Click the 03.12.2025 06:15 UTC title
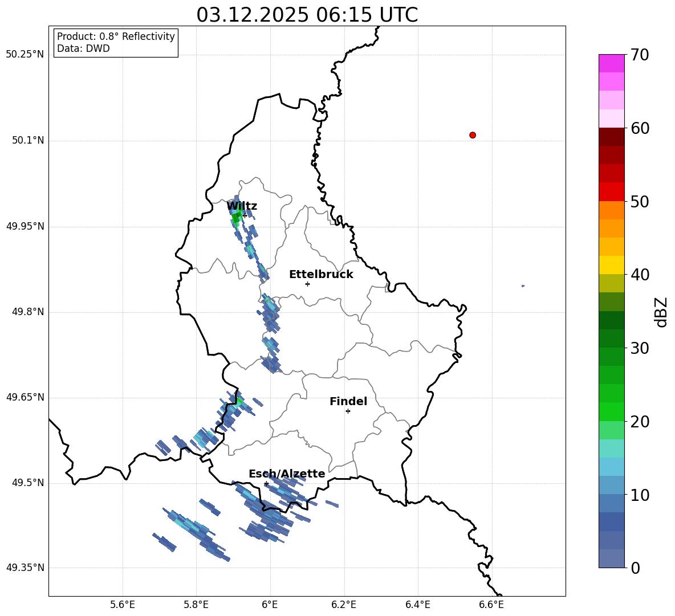675x616 pixels. tap(307, 15)
